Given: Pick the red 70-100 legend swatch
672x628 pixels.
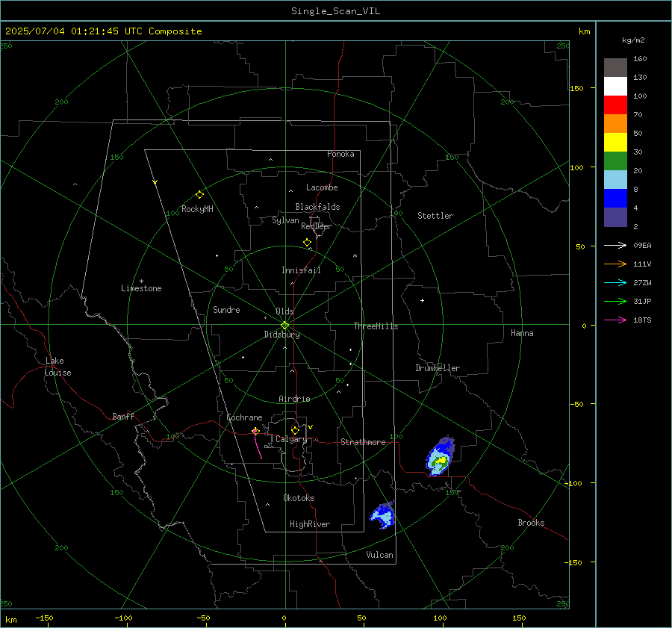Looking at the screenshot, I should pyautogui.click(x=615, y=105).
